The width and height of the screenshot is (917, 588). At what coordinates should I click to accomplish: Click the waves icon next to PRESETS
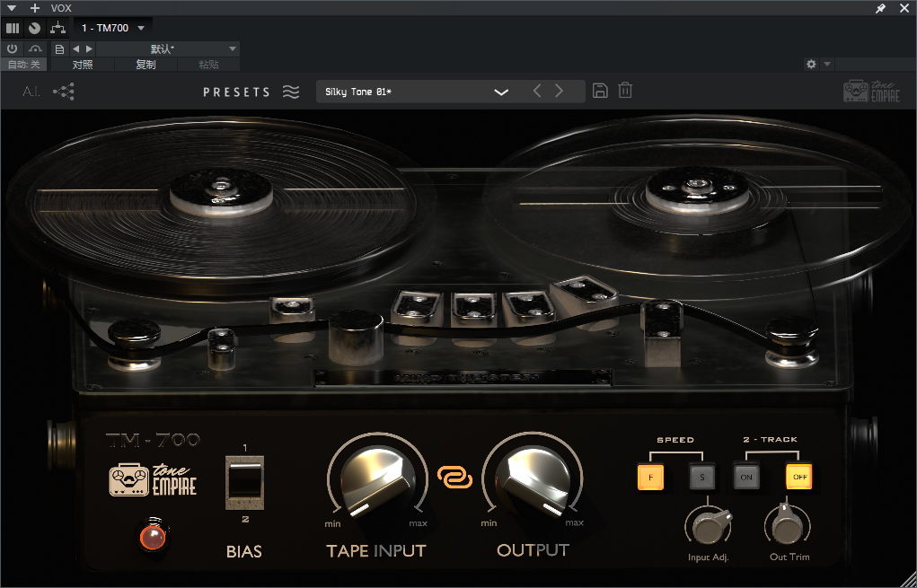(x=291, y=92)
